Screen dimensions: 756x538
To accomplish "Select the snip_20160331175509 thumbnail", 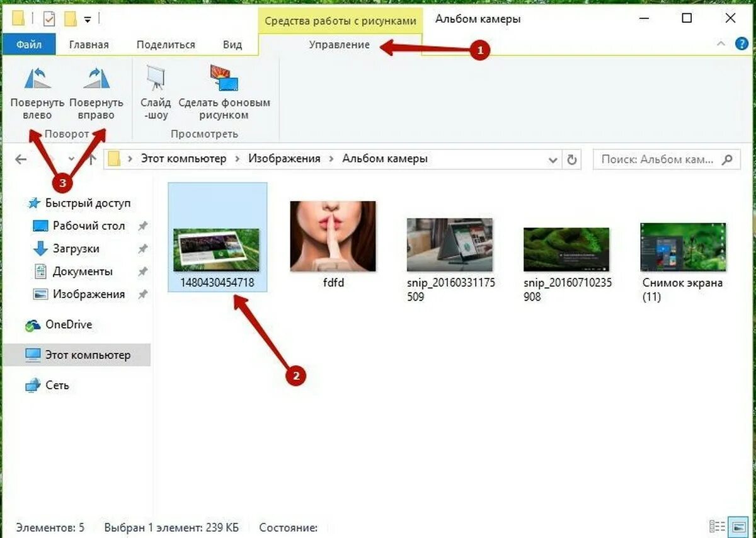I will [450, 245].
